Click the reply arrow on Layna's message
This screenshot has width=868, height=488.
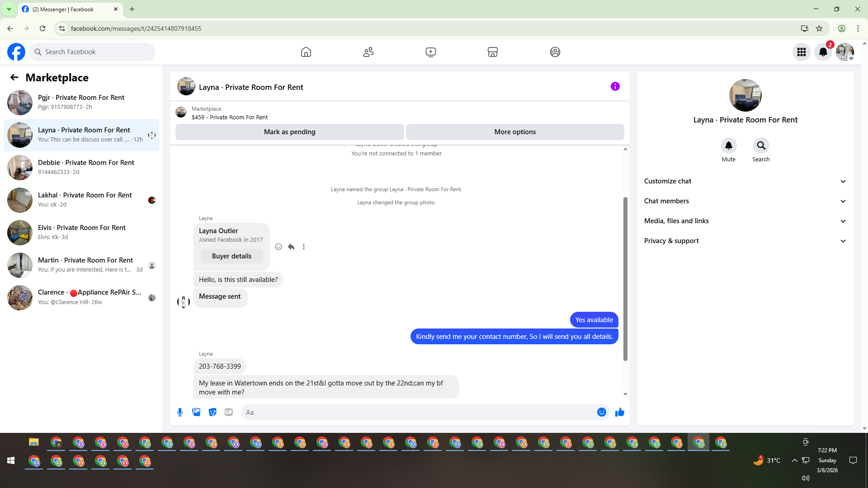[x=291, y=247]
